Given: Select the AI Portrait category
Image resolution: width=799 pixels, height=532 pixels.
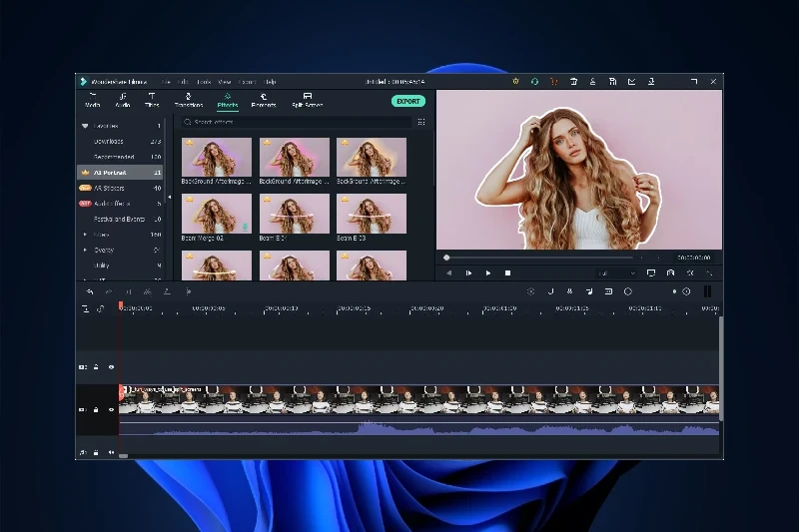Looking at the screenshot, I should coord(120,172).
